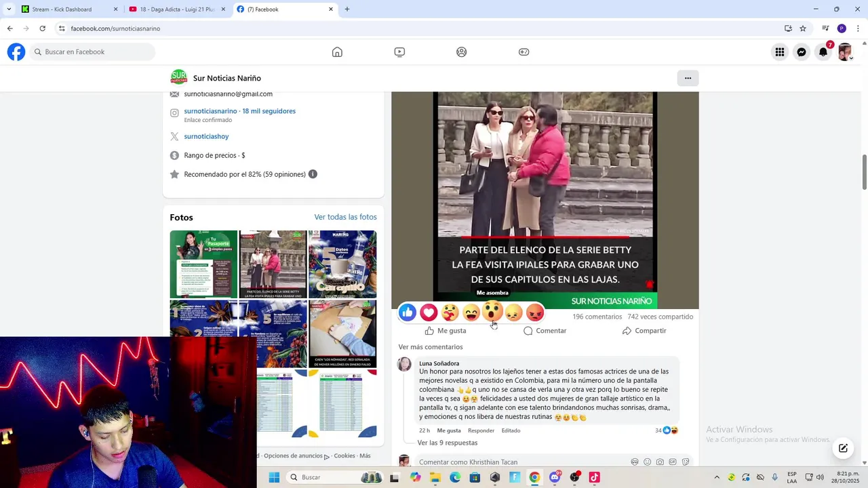Screen dimensions: 868x488
Task: Select the Haha laughing reaction
Action: pos(471,312)
